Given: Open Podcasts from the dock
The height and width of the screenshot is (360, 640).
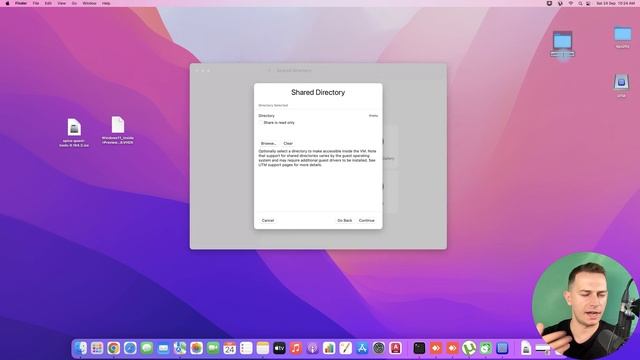Looking at the screenshot, I should (312, 348).
